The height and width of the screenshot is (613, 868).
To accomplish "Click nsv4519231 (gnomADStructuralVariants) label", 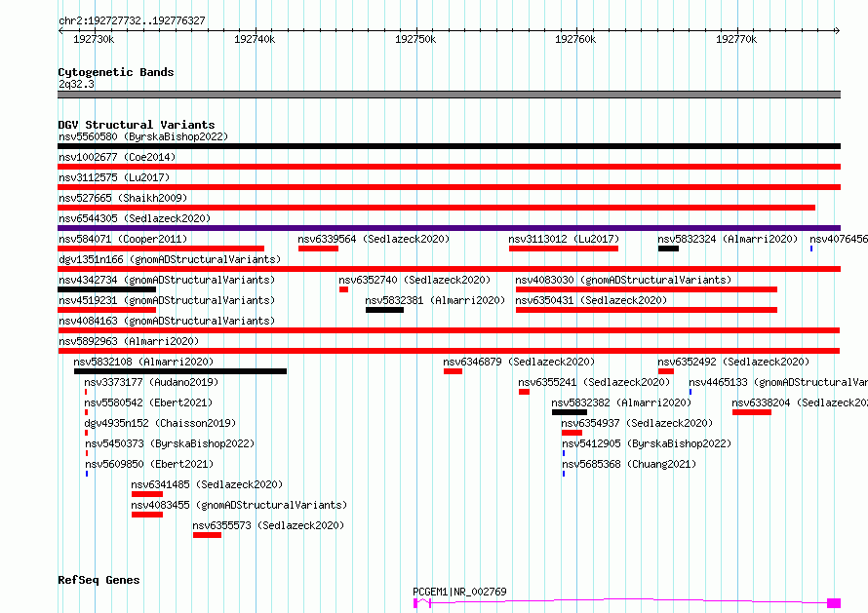I will pyautogui.click(x=167, y=300).
